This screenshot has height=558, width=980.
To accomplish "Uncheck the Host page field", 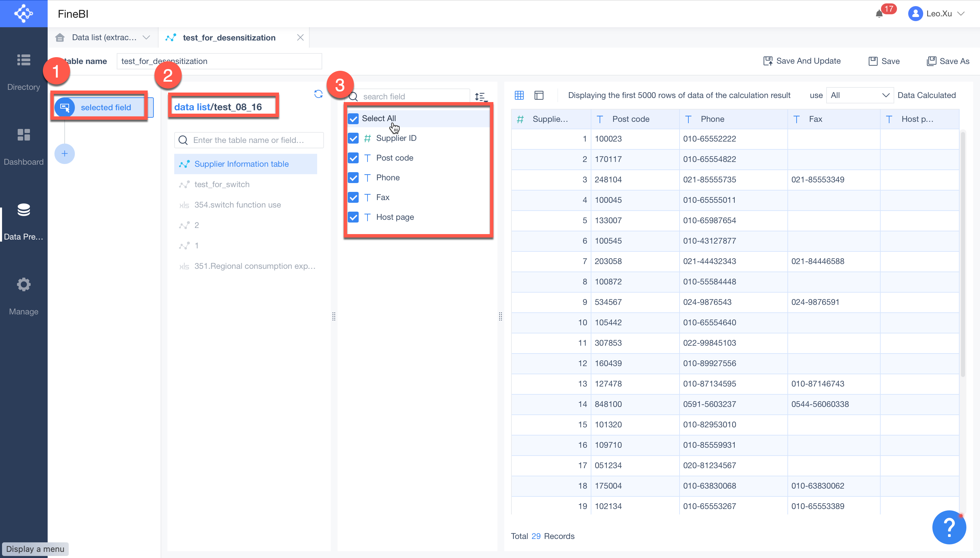I will coord(353,217).
